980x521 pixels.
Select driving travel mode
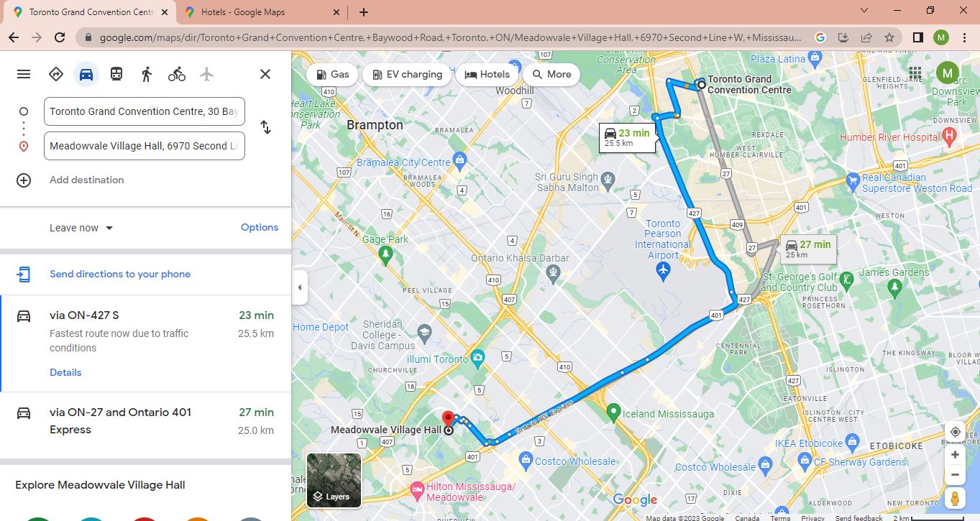(x=86, y=74)
